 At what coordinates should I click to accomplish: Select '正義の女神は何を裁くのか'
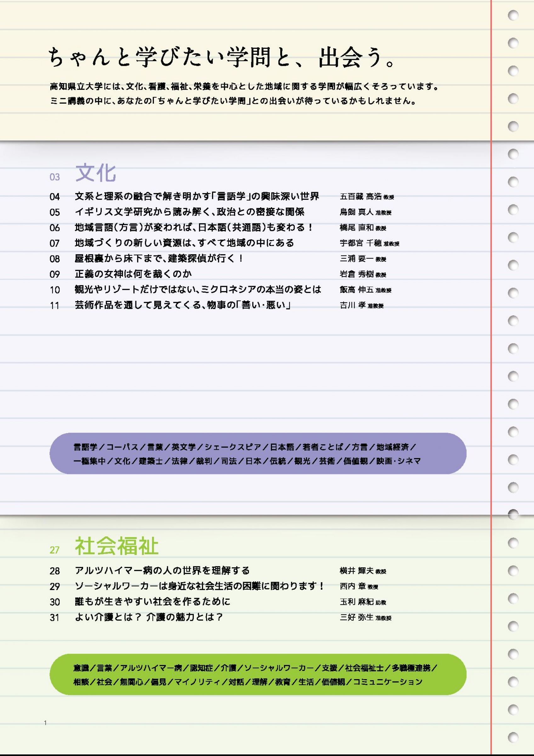(x=133, y=274)
